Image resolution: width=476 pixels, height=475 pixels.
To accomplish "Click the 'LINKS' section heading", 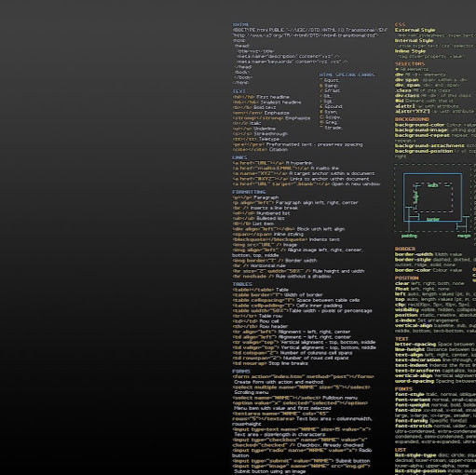I will pyautogui.click(x=239, y=157).
